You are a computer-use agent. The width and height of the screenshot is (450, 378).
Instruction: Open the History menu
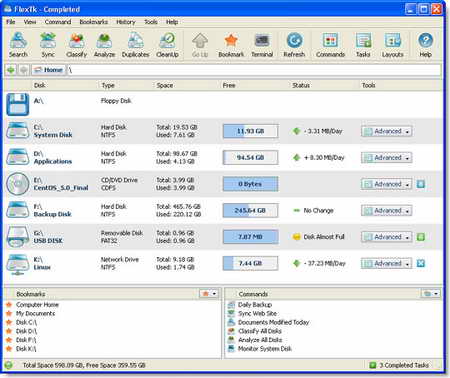coord(126,22)
